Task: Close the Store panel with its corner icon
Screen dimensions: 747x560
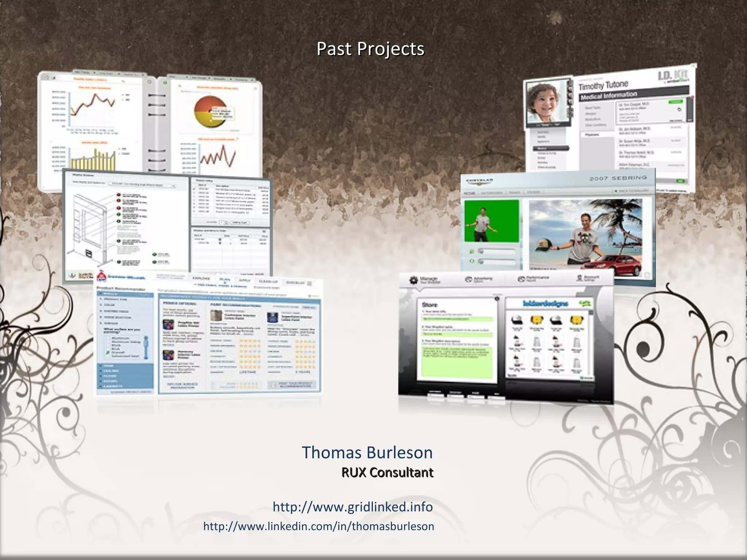Action: (497, 299)
